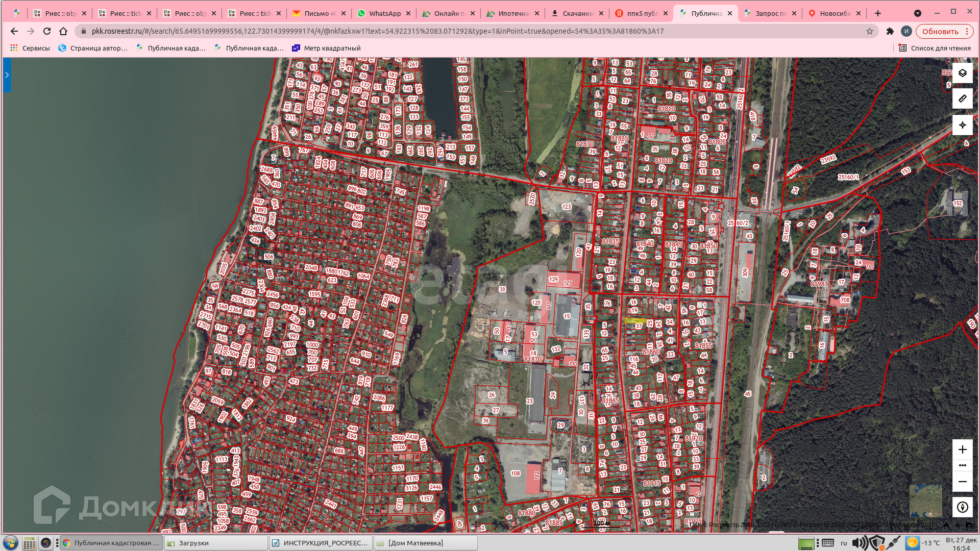Screen dimensions: 980x551
Task: Open browser extensions puzzle icon
Action: pyautogui.click(x=890, y=31)
